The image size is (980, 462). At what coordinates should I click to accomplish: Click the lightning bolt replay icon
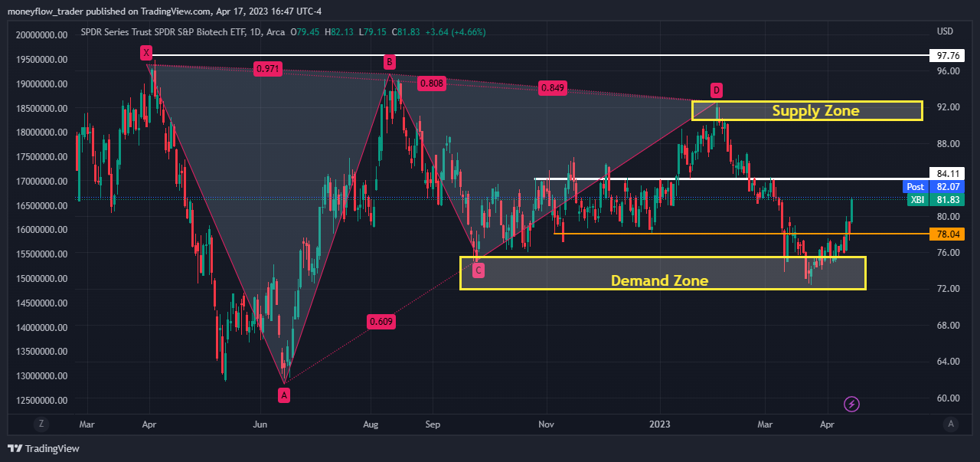click(851, 404)
